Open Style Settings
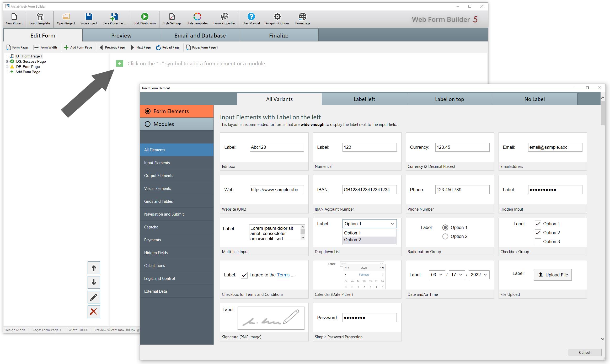This screenshot has height=364, width=610. click(x=172, y=19)
